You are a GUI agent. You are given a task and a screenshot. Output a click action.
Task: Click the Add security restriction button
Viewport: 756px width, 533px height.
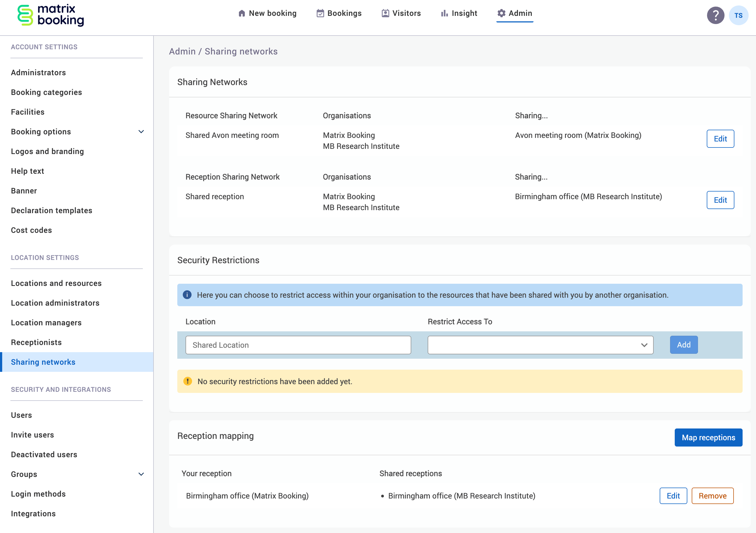point(683,345)
